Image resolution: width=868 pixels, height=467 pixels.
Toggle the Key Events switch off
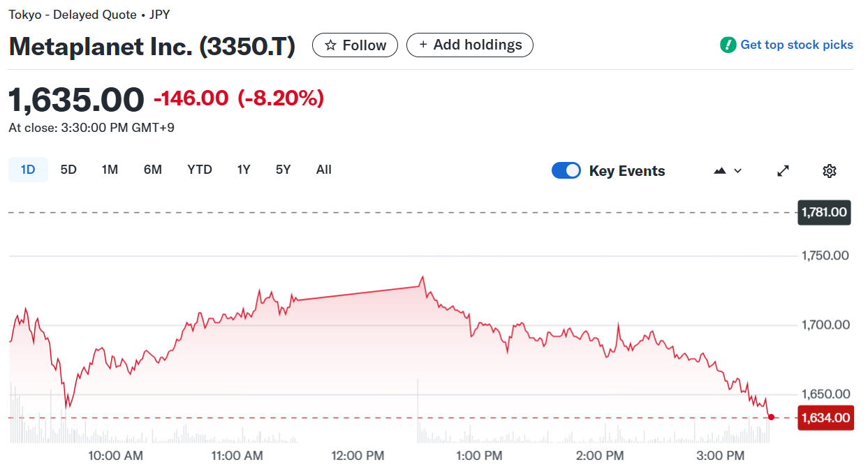coord(566,171)
